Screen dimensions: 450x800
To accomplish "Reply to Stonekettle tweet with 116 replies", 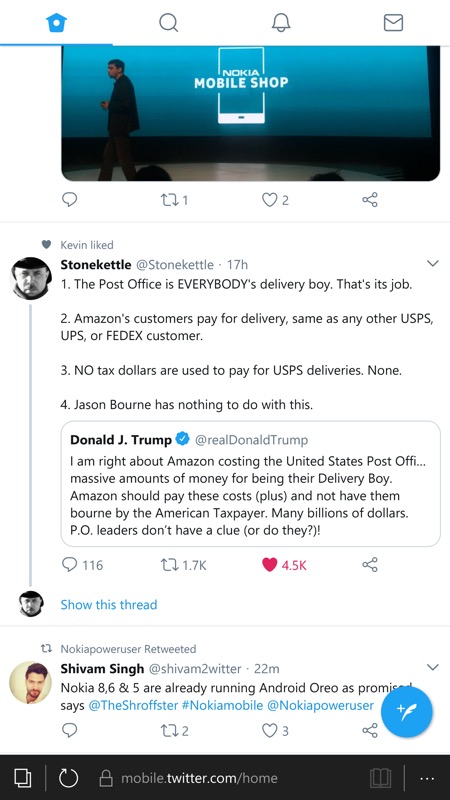I will [x=82, y=565].
